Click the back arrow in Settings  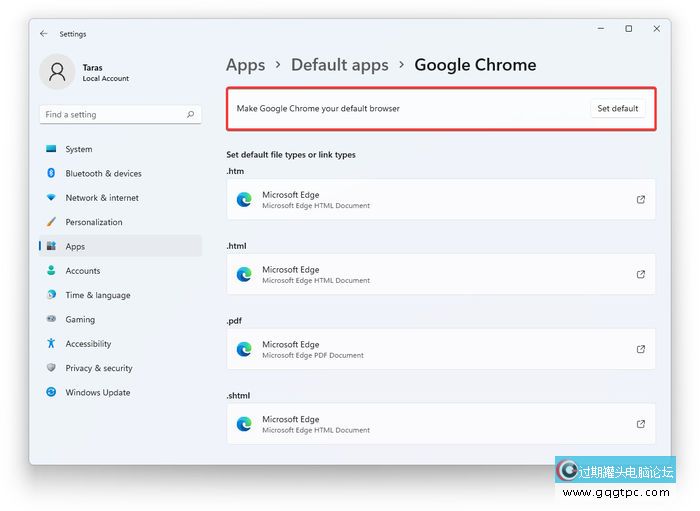click(43, 33)
